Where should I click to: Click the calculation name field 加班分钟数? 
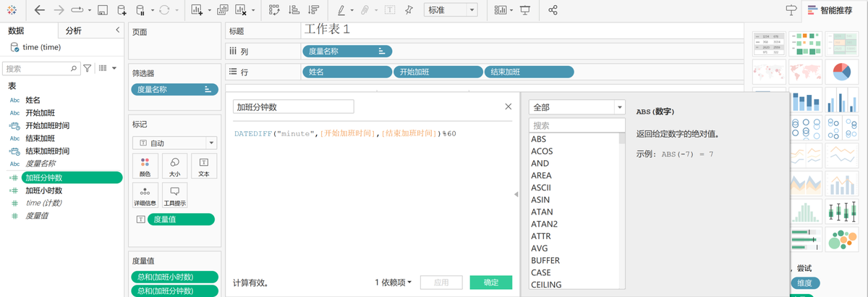pos(294,106)
